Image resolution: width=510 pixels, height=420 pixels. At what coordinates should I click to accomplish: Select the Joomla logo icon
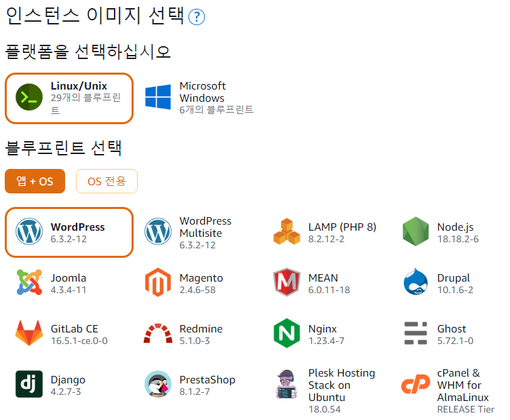pos(29,282)
